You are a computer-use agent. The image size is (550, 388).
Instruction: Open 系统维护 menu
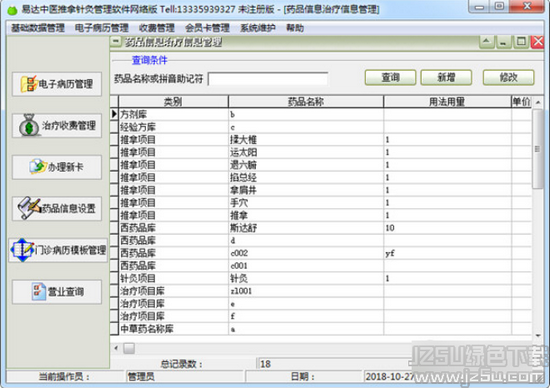click(257, 28)
